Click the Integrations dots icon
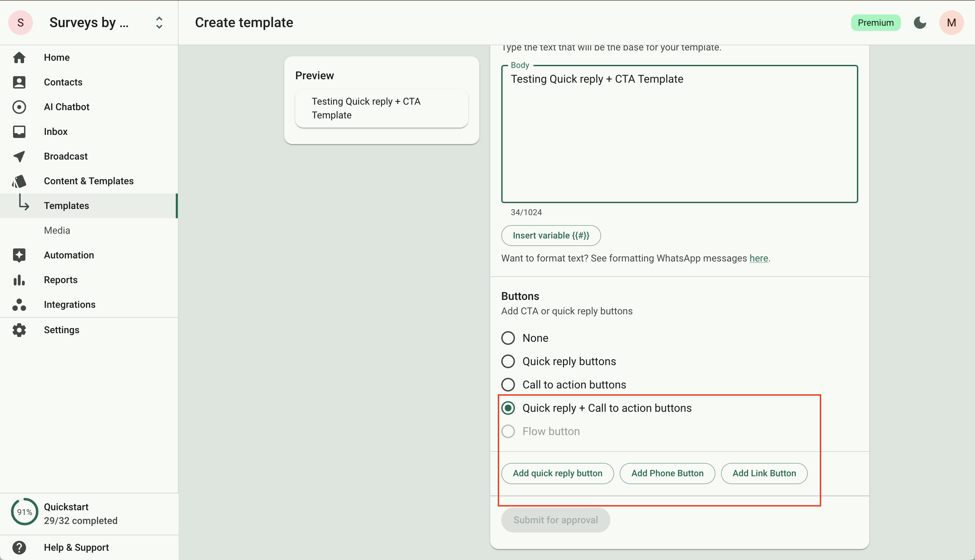The image size is (975, 560). coord(19,304)
